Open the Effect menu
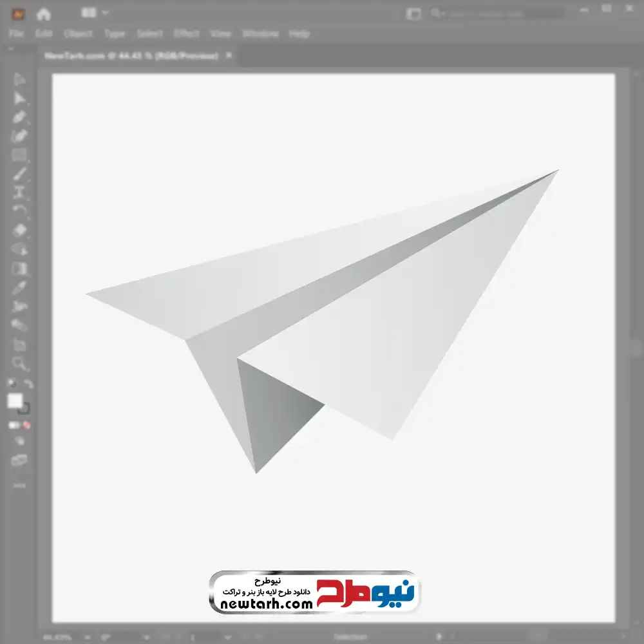The height and width of the screenshot is (644, 644). 187,33
